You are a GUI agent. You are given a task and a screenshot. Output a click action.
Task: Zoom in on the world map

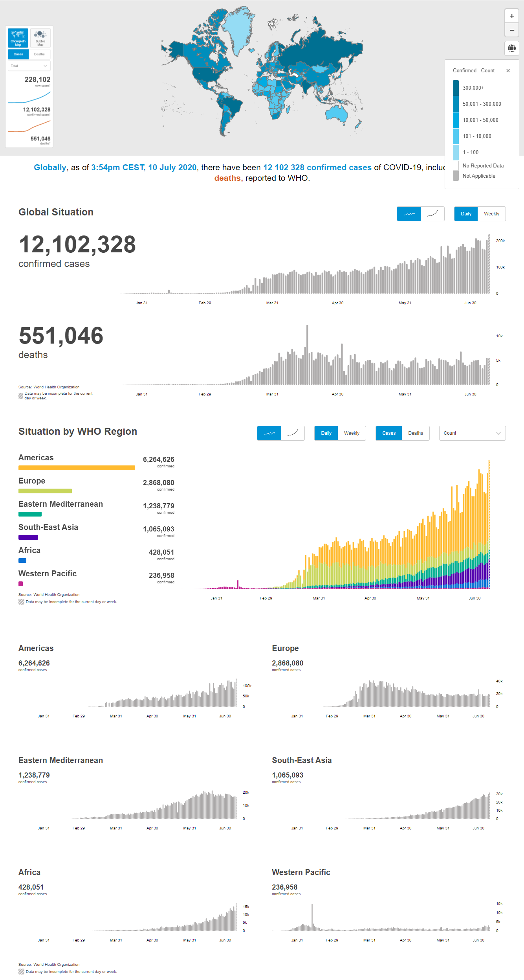pyautogui.click(x=511, y=16)
